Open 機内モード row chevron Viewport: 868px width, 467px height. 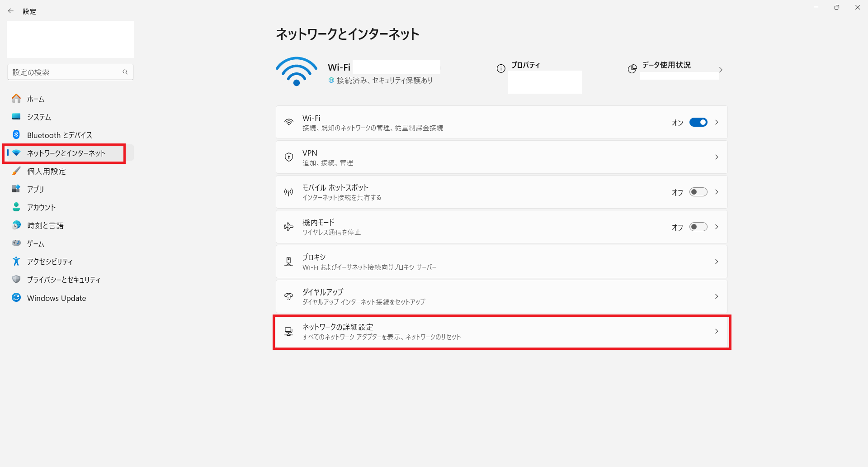(717, 227)
